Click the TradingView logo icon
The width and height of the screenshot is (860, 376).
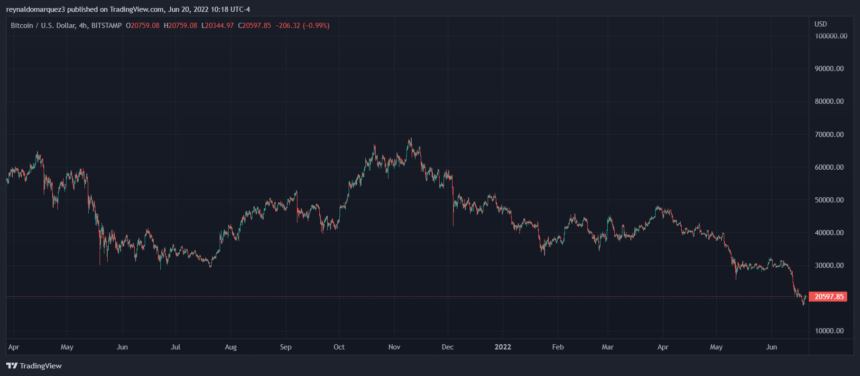click(x=12, y=366)
